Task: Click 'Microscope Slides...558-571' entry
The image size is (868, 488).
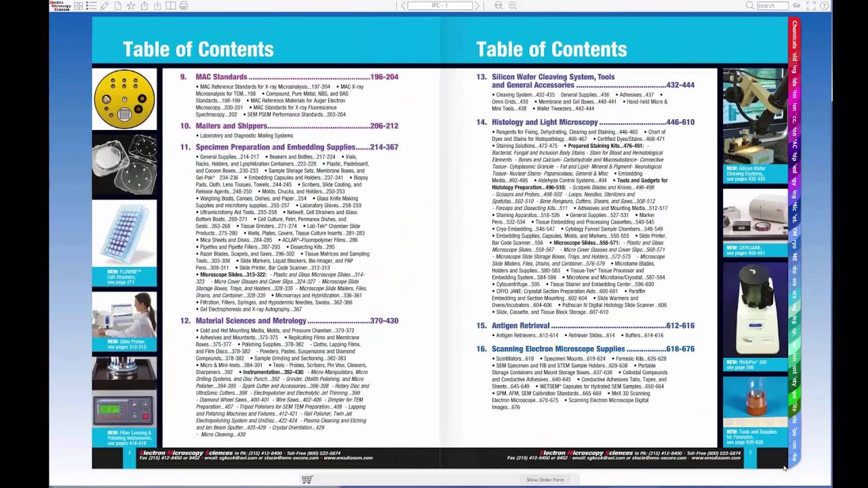Action: click(587, 243)
